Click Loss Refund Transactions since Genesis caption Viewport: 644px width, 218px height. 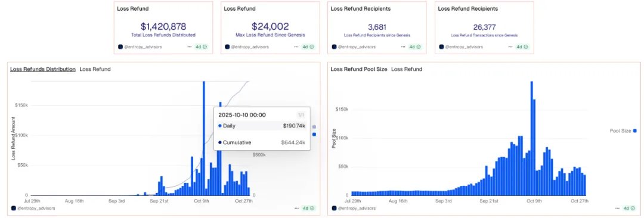click(484, 35)
